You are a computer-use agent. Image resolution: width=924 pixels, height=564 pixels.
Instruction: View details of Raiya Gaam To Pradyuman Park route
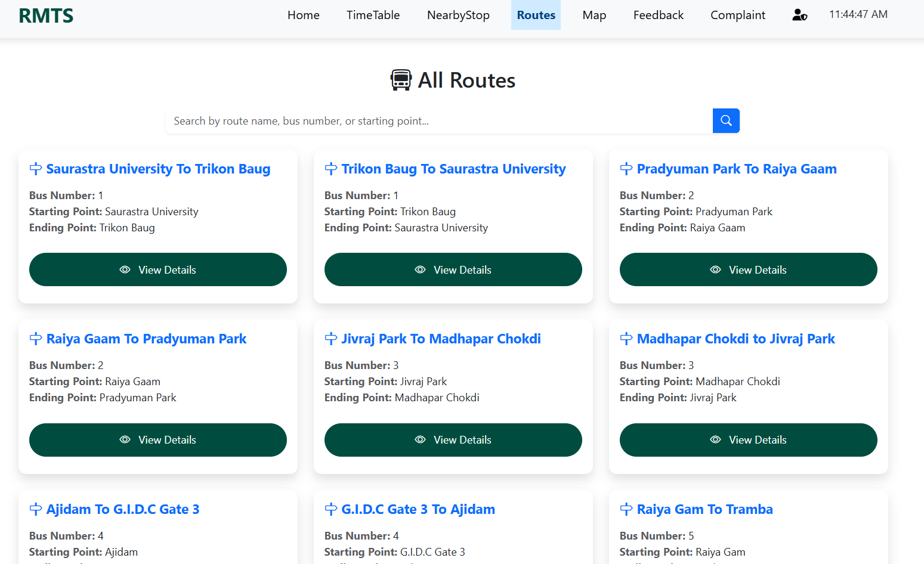click(x=157, y=439)
